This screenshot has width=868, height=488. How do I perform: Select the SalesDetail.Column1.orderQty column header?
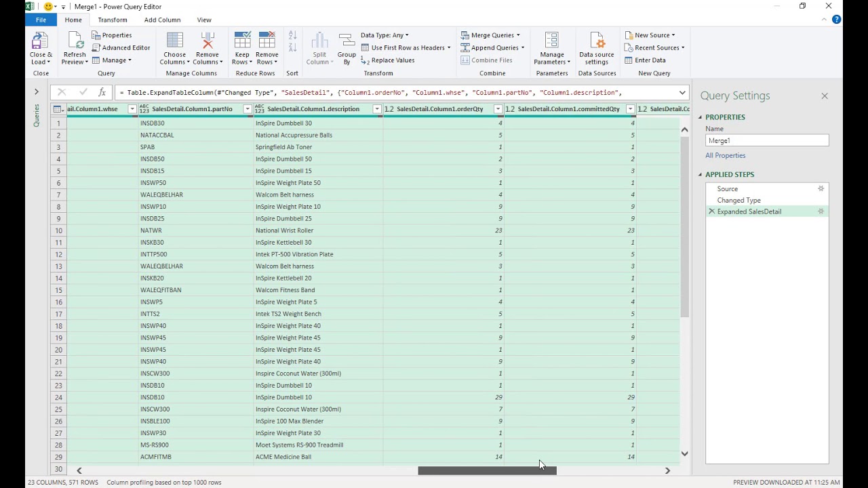pos(440,109)
